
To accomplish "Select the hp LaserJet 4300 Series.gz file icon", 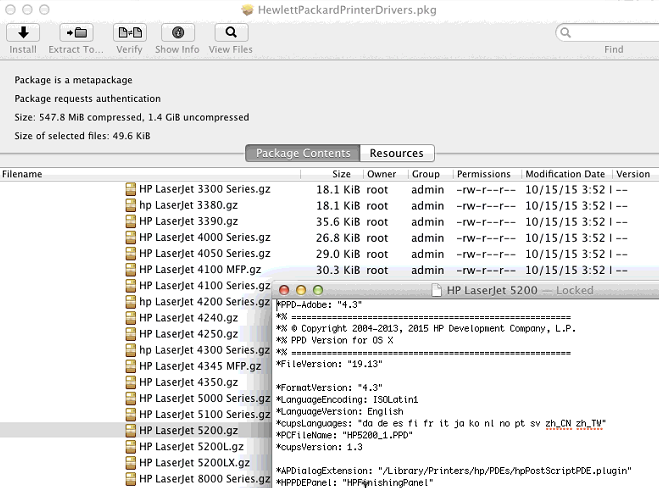I will 131,350.
